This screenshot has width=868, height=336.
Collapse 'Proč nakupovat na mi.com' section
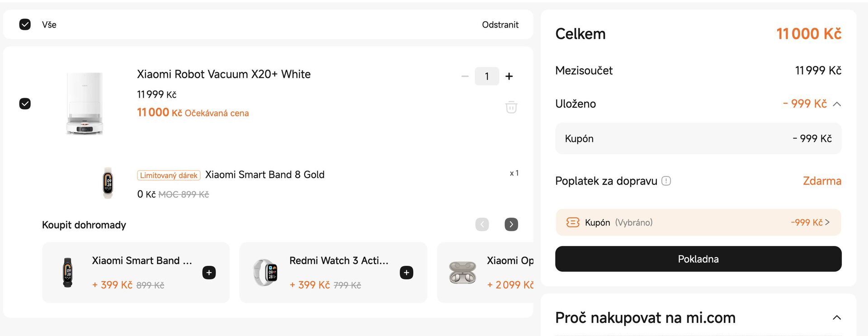[837, 317]
